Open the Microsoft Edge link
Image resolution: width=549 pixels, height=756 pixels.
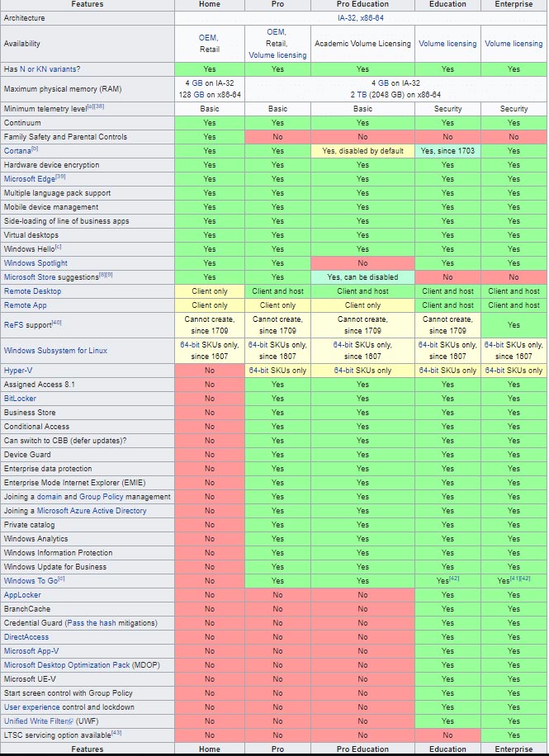(30, 179)
